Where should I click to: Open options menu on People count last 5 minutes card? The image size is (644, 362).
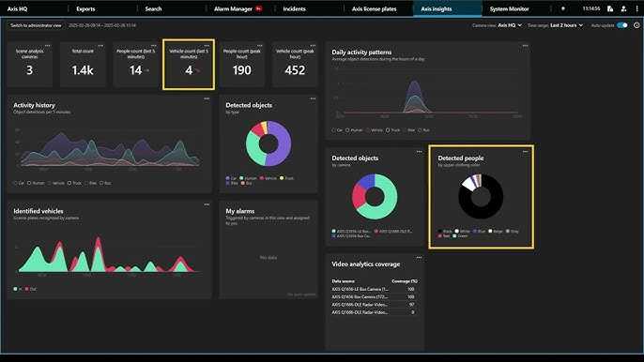click(154, 46)
